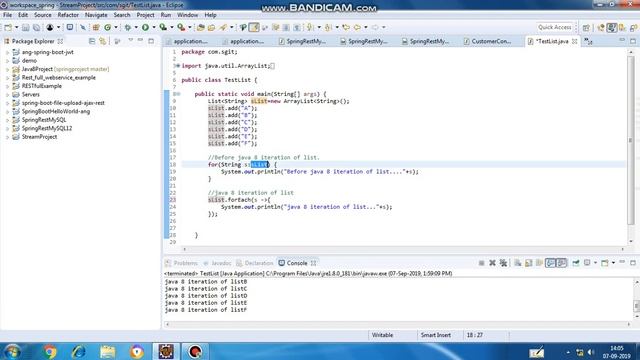The height and width of the screenshot is (360, 640).
Task: Click the Smart Insert status bar entry
Action: point(436,335)
